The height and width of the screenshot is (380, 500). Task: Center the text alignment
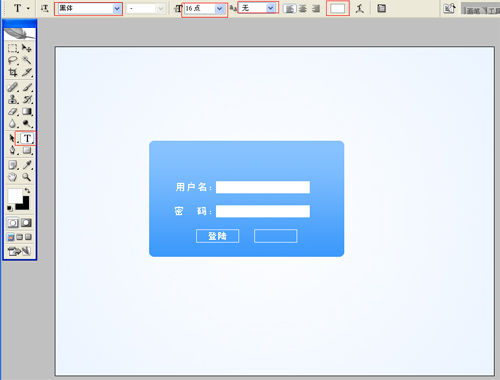pos(303,9)
